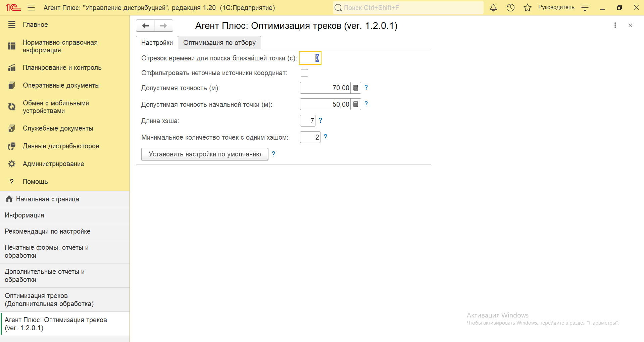
Task: Click Установить настройки по умолчанию button
Action: click(205, 154)
